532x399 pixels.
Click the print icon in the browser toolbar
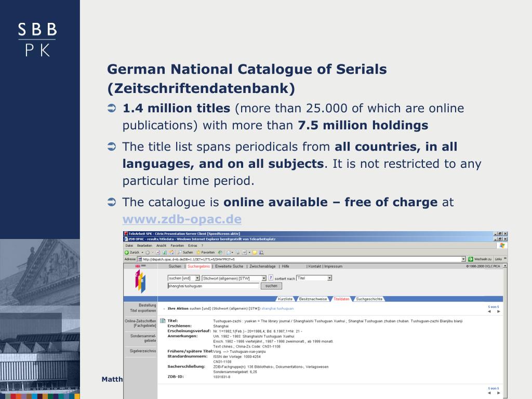pyautogui.click(x=238, y=252)
